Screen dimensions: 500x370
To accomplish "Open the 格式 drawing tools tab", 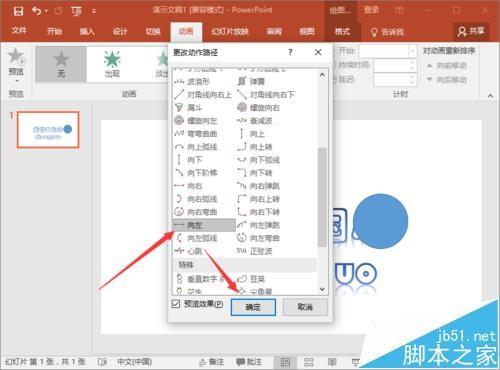I will (342, 31).
